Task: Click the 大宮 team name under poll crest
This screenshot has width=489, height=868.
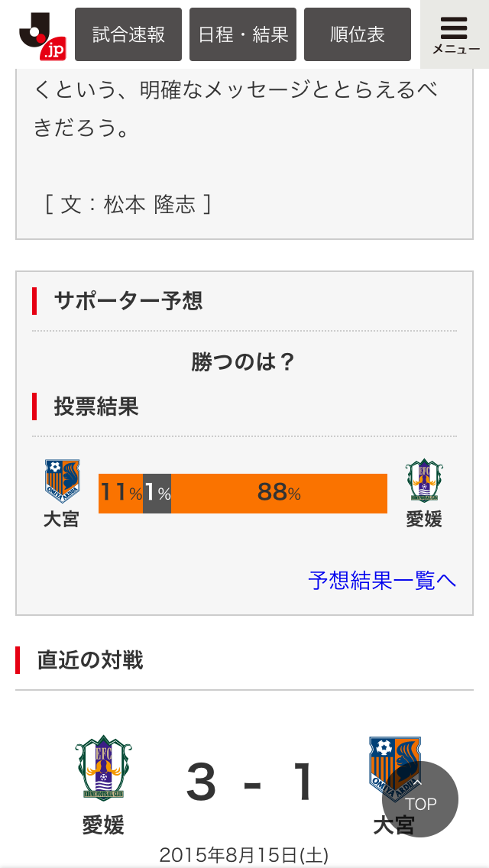Action: click(x=61, y=520)
